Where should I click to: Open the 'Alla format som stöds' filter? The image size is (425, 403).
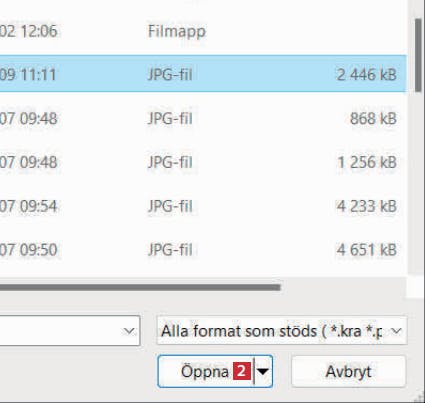coord(282,331)
